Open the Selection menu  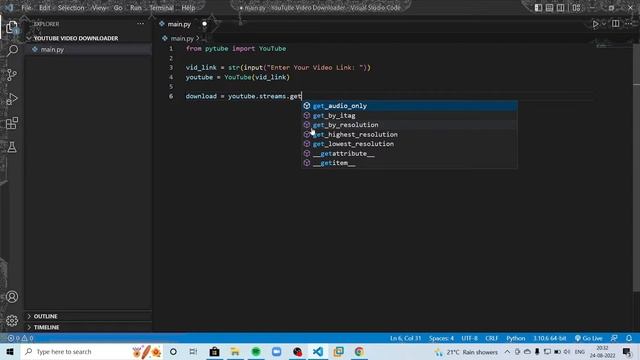coord(71,8)
